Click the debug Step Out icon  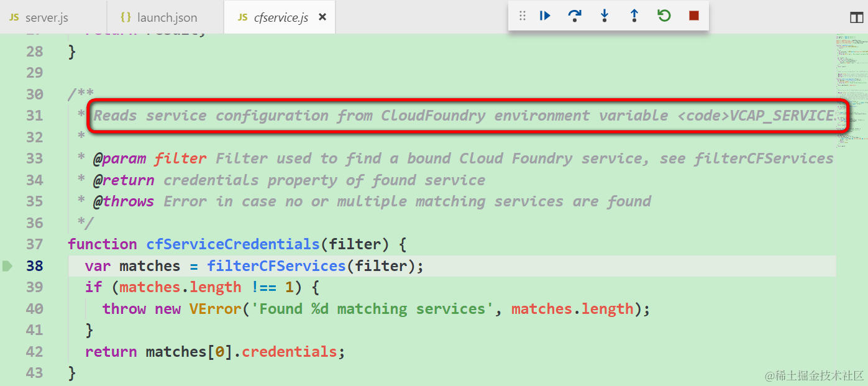634,16
